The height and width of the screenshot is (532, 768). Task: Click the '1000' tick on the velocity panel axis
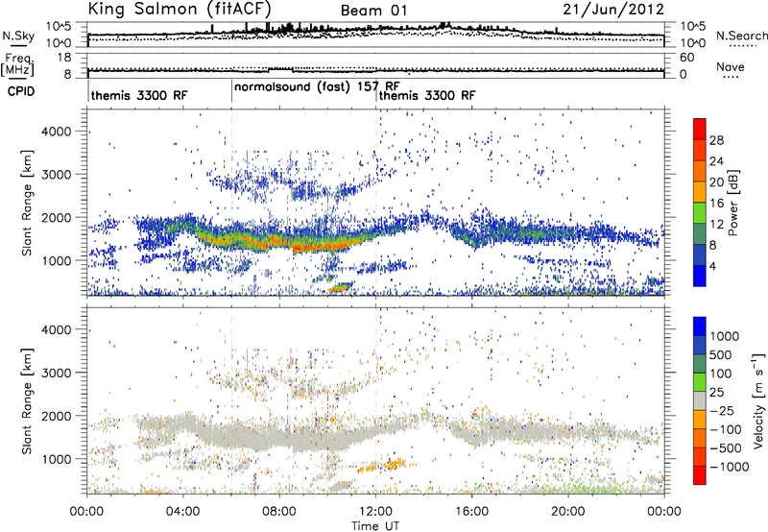point(56,459)
